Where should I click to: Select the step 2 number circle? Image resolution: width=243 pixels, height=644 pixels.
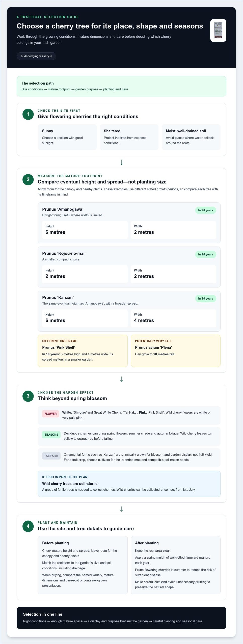click(28, 179)
